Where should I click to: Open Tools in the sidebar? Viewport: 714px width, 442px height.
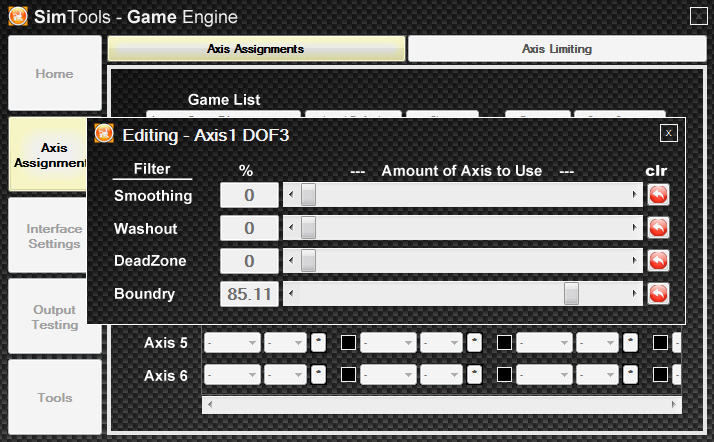(x=55, y=397)
